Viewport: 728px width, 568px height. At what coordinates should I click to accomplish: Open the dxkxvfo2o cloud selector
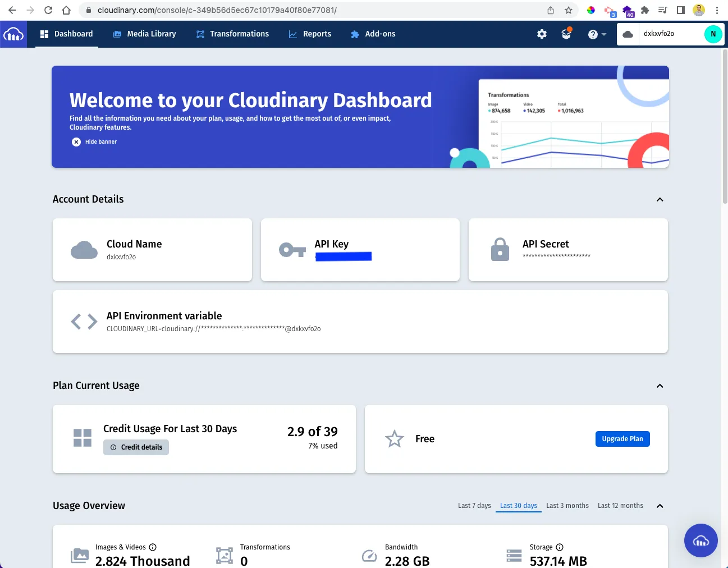tap(660, 34)
